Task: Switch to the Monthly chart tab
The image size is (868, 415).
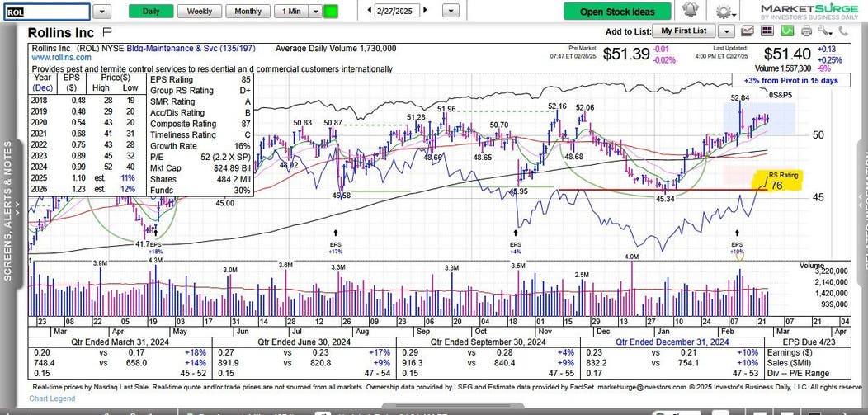Action: (x=248, y=12)
